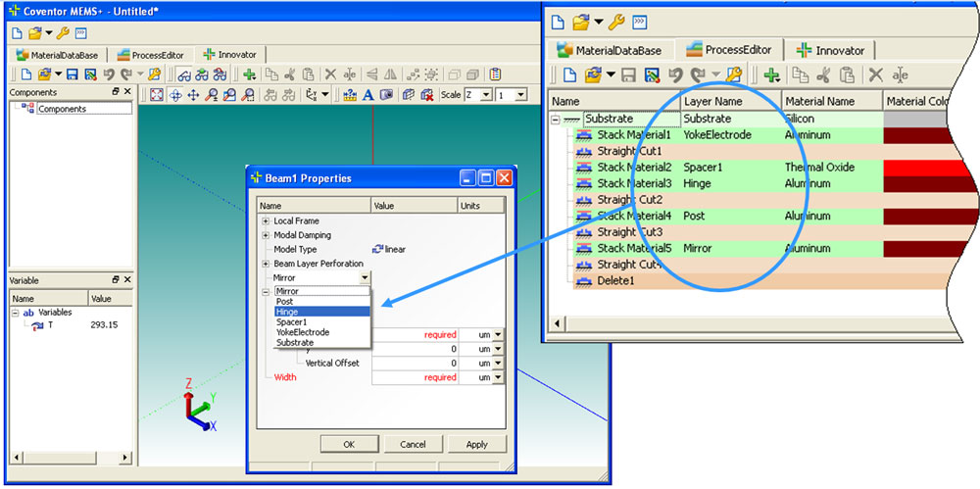Click X Delete icon in Innovator toolbar
This screenshot has height=489, width=980.
pyautogui.click(x=330, y=74)
